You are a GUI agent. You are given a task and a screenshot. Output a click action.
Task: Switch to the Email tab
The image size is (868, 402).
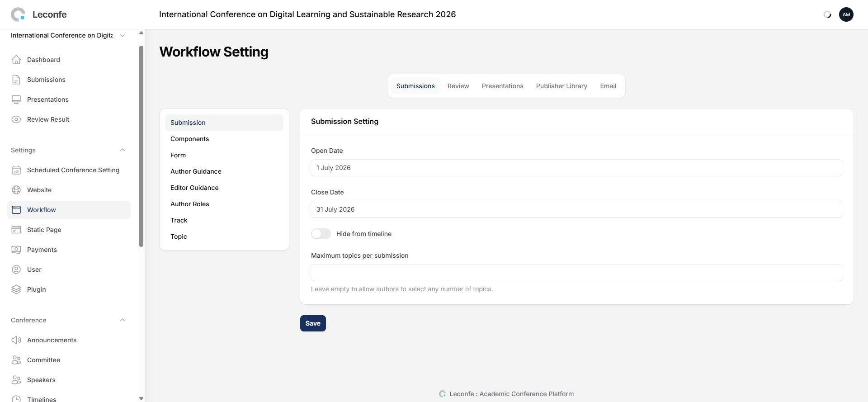(608, 86)
